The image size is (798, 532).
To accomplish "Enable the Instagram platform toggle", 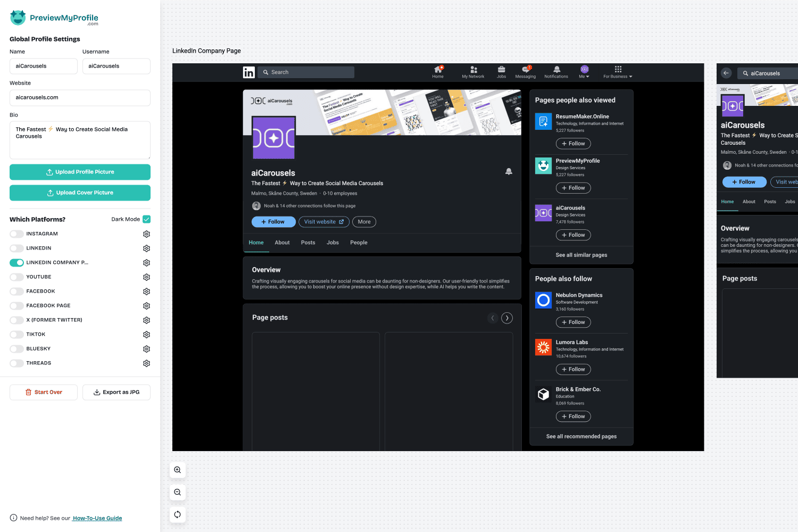I will 17,234.
